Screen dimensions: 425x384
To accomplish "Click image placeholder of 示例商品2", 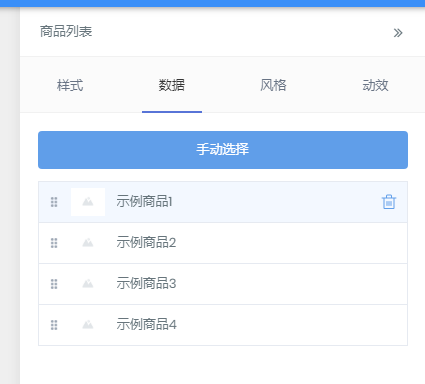I will (x=88, y=243).
